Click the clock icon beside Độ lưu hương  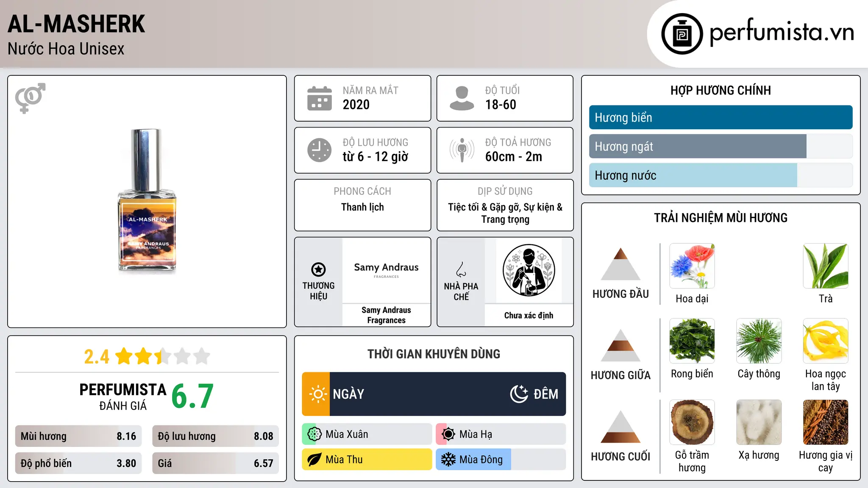(320, 150)
